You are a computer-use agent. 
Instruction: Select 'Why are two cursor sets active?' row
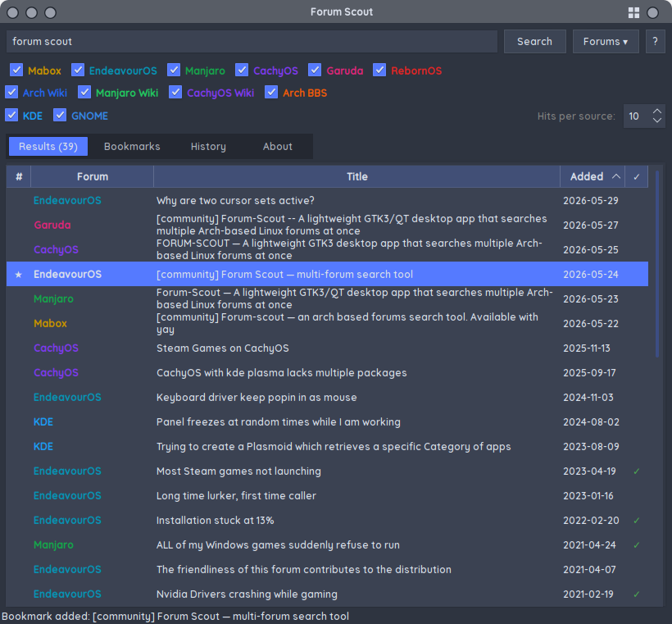click(327, 201)
